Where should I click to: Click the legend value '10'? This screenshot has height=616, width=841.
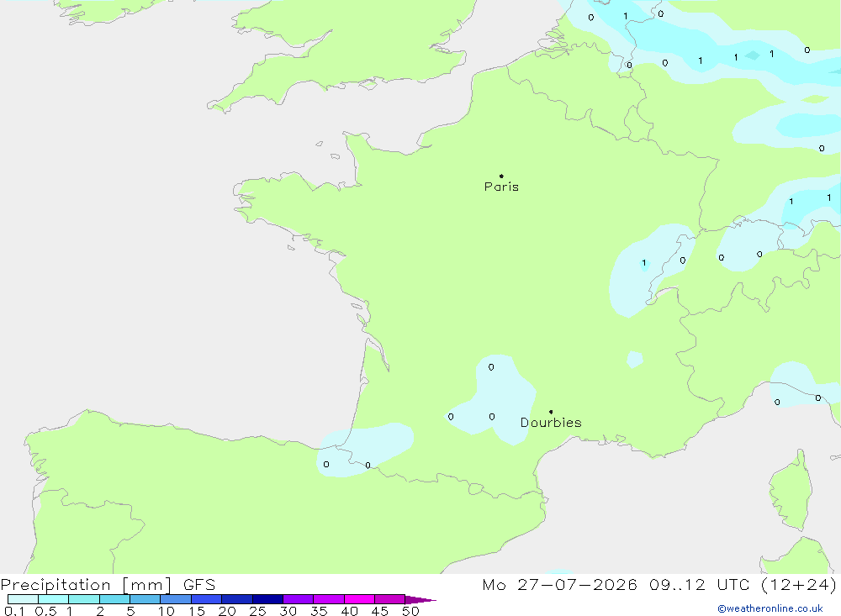[x=166, y=611]
